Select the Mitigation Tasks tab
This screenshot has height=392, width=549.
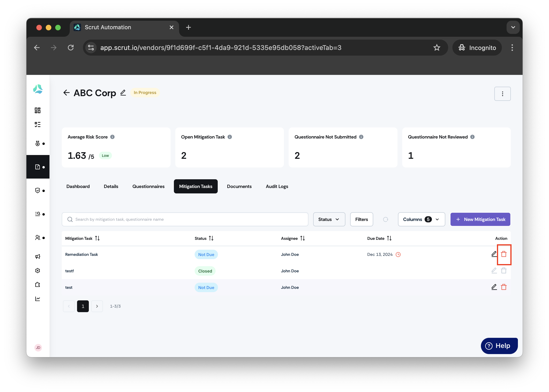coord(196,186)
